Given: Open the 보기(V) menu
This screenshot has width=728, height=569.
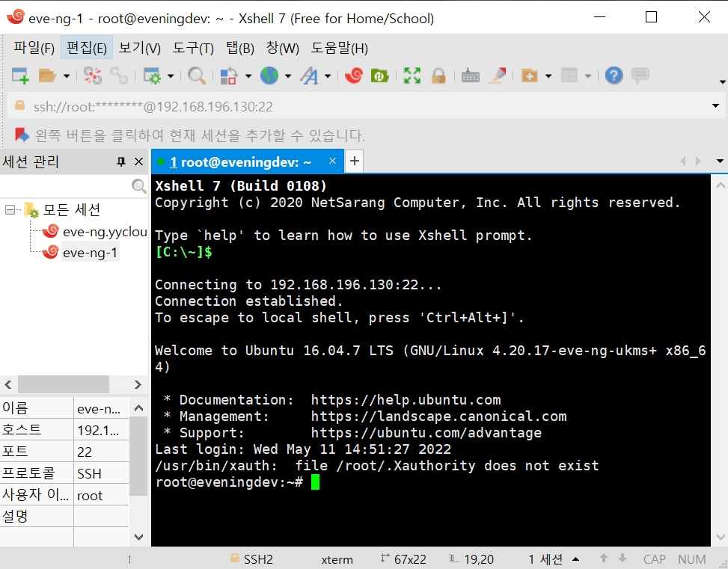Looking at the screenshot, I should (140, 48).
